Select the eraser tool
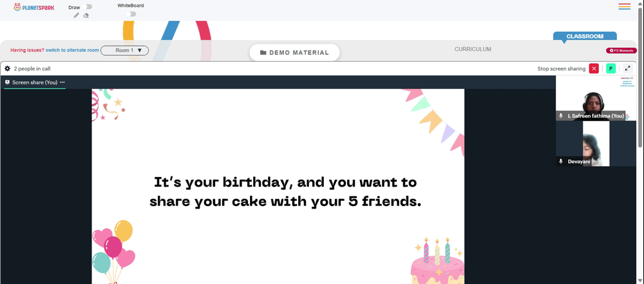The image size is (644, 284). [x=86, y=15]
